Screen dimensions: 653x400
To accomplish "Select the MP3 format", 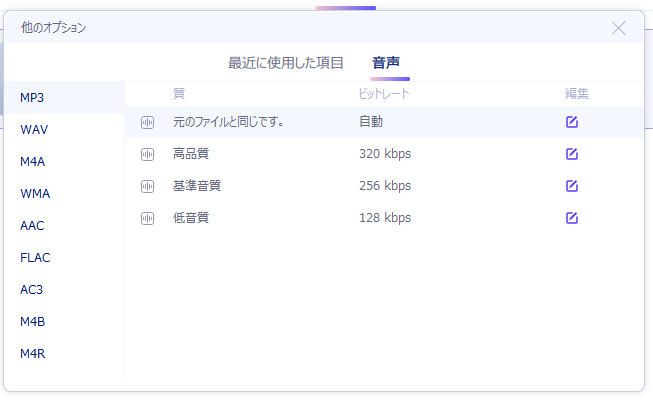I will click(65, 98).
